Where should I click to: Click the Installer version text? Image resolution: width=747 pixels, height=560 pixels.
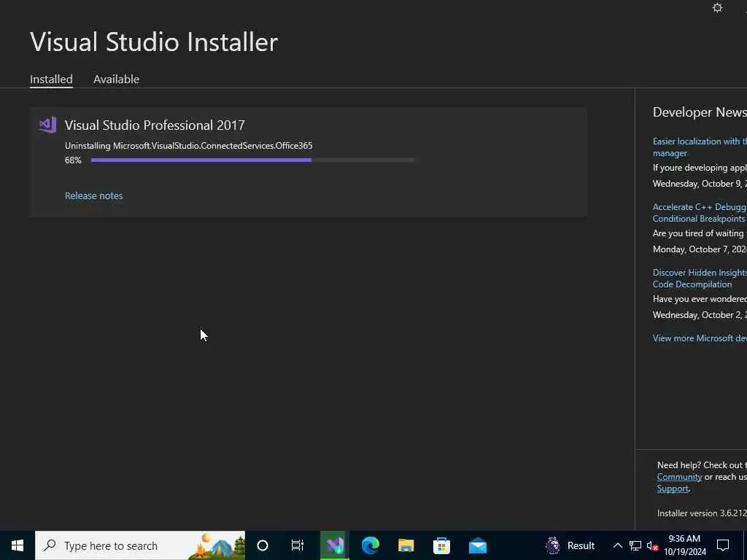(x=702, y=513)
